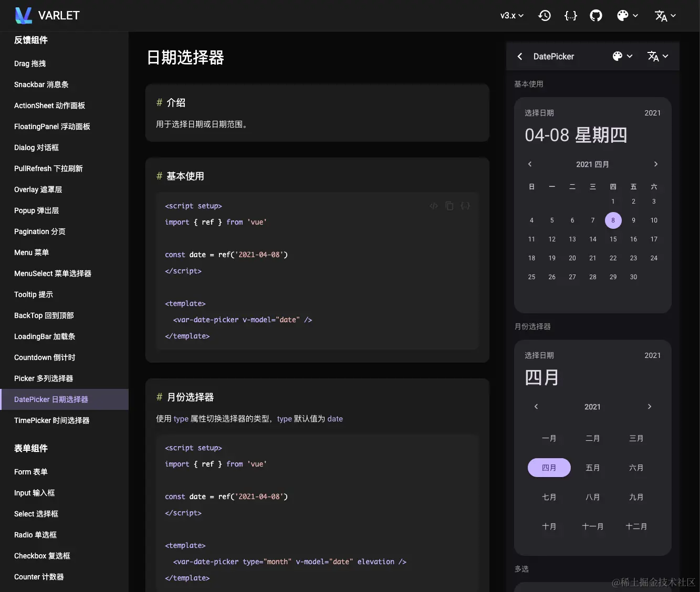
Task: Select day 21 in the calendar
Action: coord(593,258)
